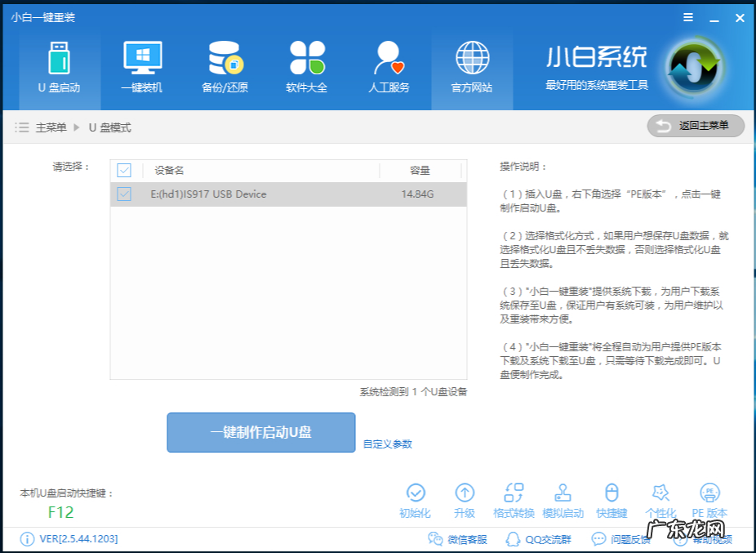Toggle the select-all devices checkbox
The image size is (756, 553).
coord(124,171)
